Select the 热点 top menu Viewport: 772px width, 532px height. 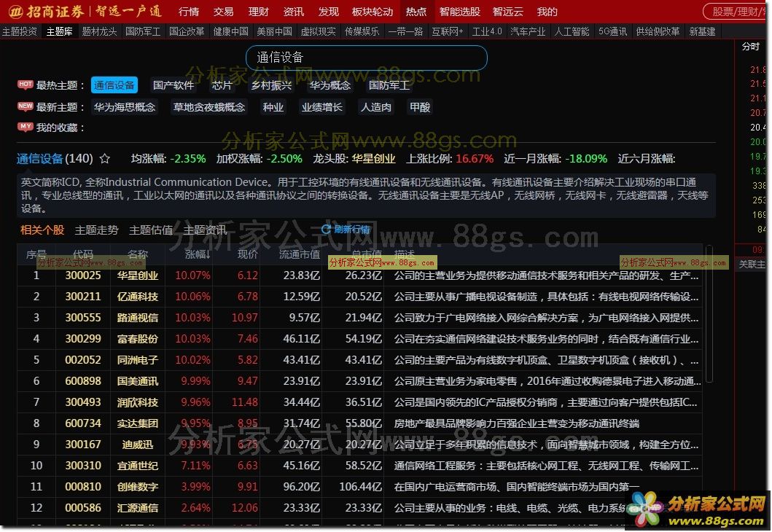(x=416, y=12)
